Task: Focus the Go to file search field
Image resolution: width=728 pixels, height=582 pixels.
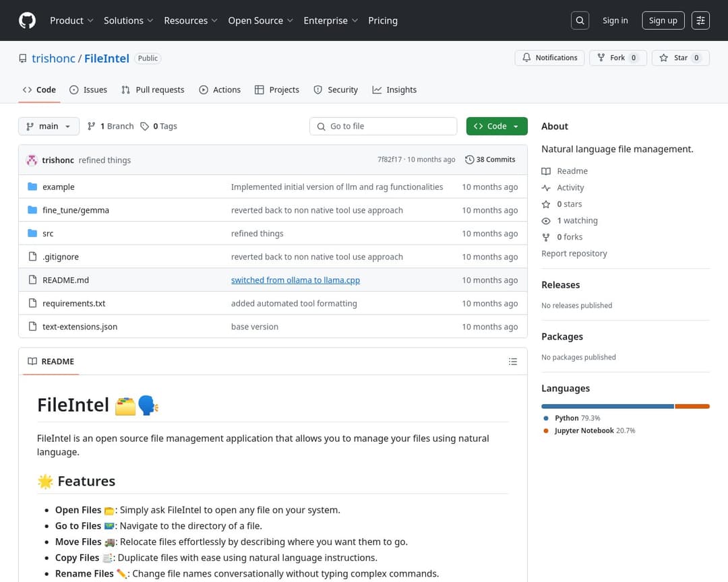Action: coord(383,126)
